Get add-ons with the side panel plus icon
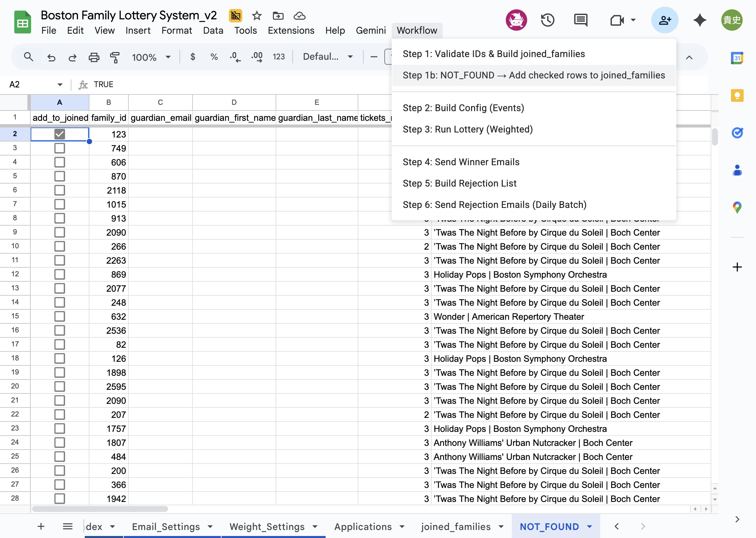Viewport: 756px width, 538px height. (737, 267)
